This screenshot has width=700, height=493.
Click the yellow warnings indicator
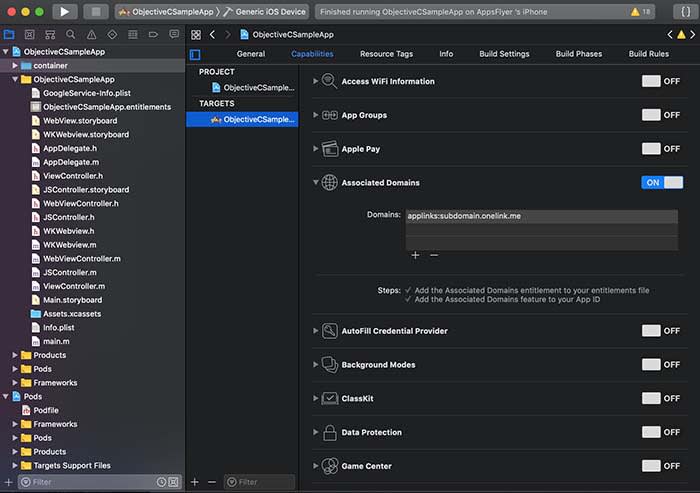pyautogui.click(x=640, y=12)
